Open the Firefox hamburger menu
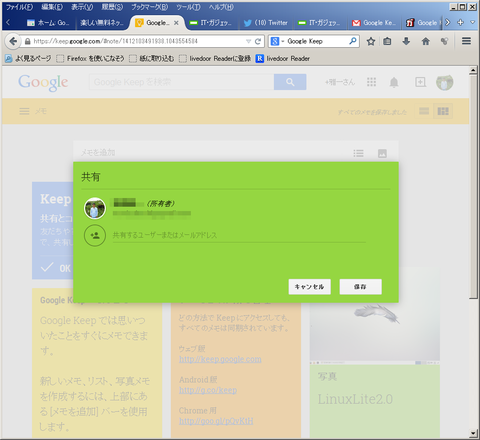This screenshot has width=480, height=440. click(x=466, y=41)
